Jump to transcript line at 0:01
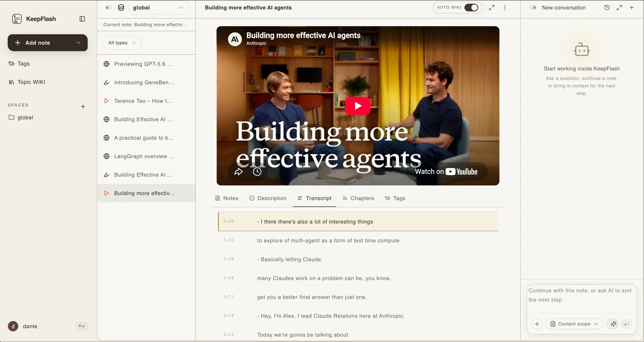Image resolution: width=644 pixels, height=342 pixels. click(358, 241)
